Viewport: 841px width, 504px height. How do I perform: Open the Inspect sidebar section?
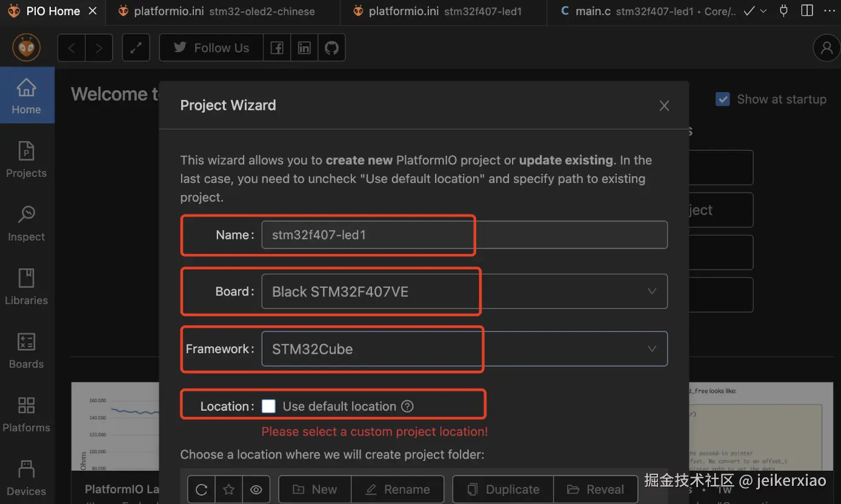26,223
